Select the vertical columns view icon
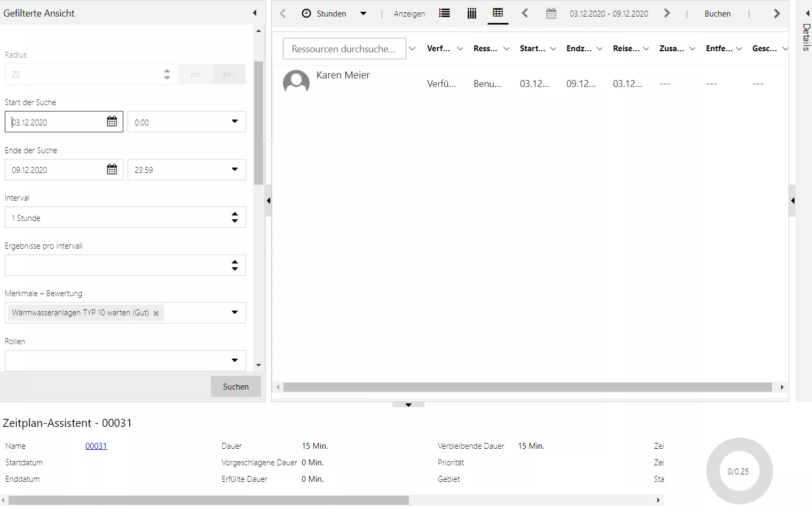The width and height of the screenshot is (812, 508). point(471,13)
